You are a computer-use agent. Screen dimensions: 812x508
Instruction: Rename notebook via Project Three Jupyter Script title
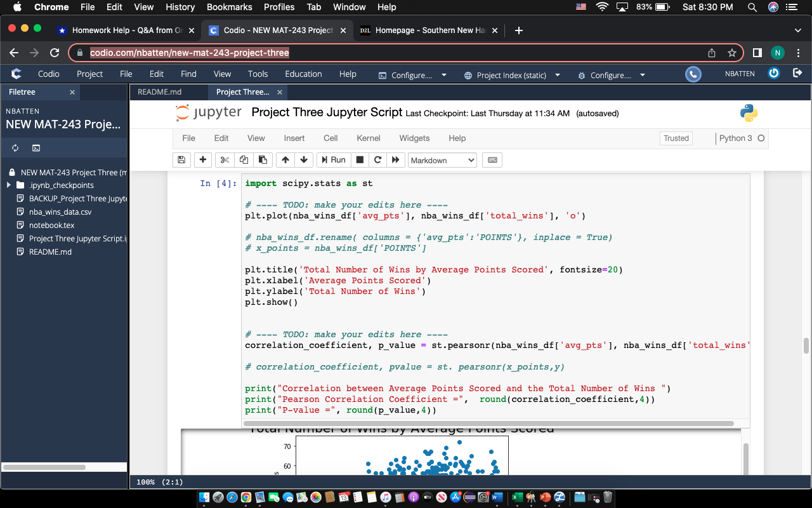[327, 112]
